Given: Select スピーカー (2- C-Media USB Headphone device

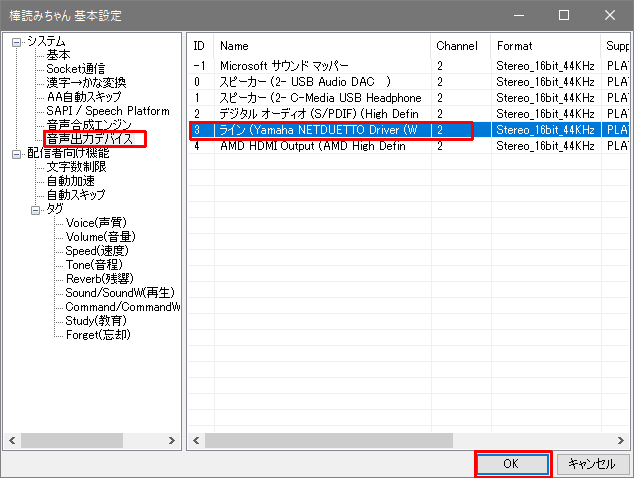Looking at the screenshot, I should tap(408, 98).
